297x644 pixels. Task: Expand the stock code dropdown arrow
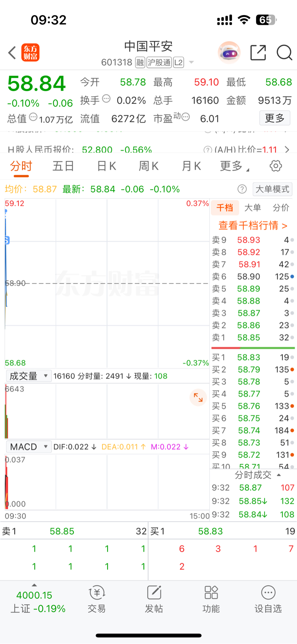(191, 62)
